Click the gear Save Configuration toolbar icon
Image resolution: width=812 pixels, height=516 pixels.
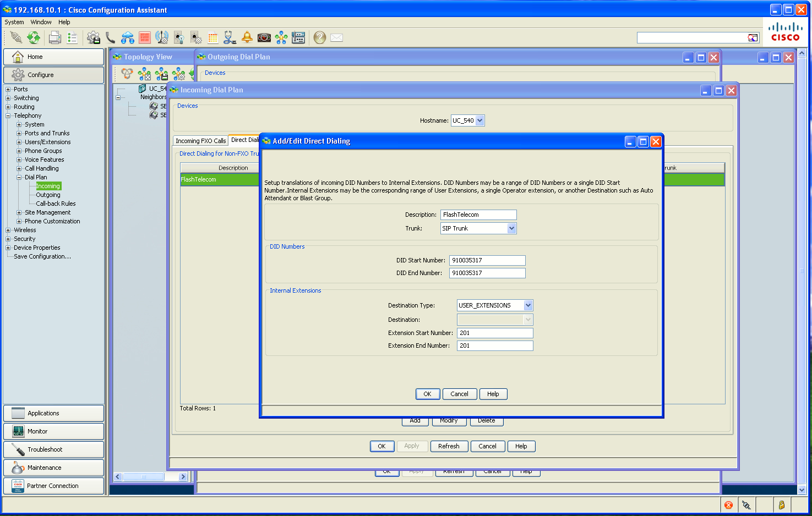(94, 37)
